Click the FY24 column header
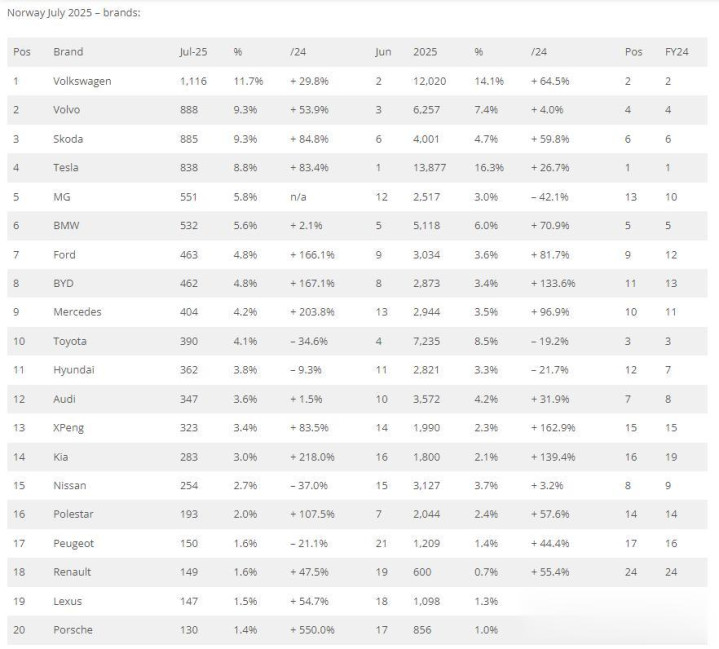Viewport: 719px width, 649px height. (x=676, y=52)
